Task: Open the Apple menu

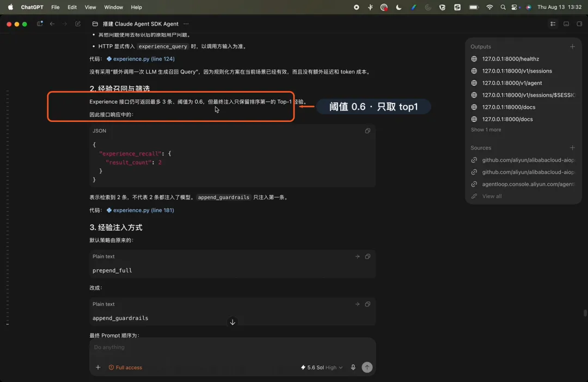Action: [x=10, y=7]
